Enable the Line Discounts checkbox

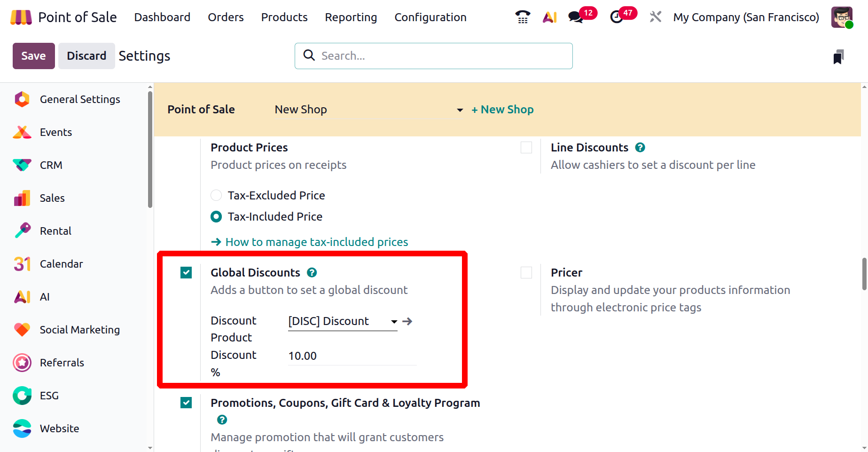[526, 148]
